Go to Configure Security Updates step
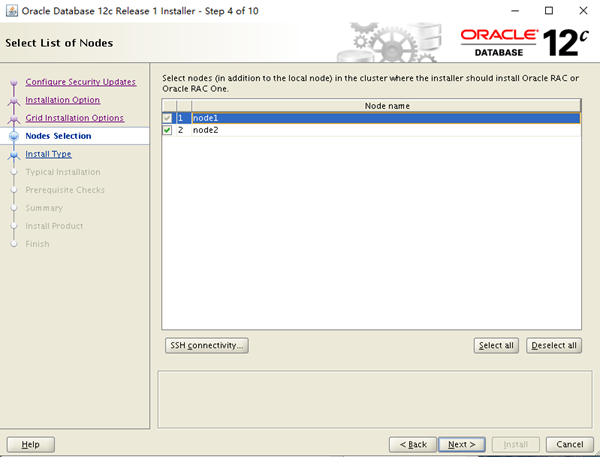Image resolution: width=600 pixels, height=457 pixels. (81, 82)
